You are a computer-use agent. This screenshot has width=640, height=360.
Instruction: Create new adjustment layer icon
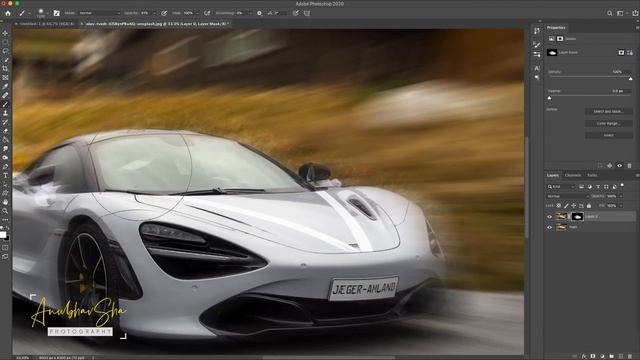pos(602,356)
